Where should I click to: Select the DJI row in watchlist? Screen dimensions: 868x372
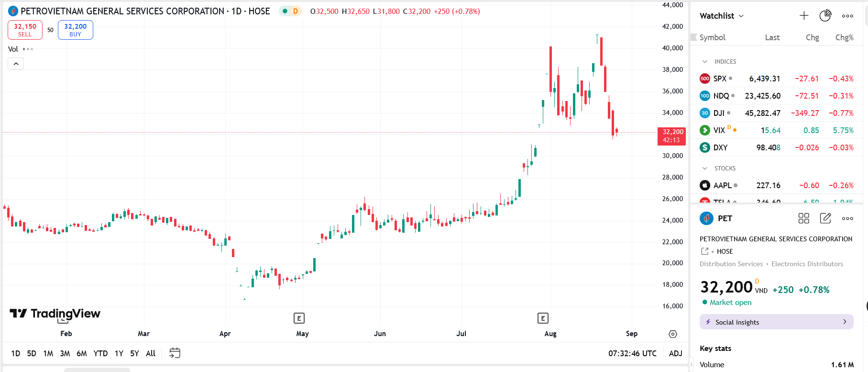point(777,113)
